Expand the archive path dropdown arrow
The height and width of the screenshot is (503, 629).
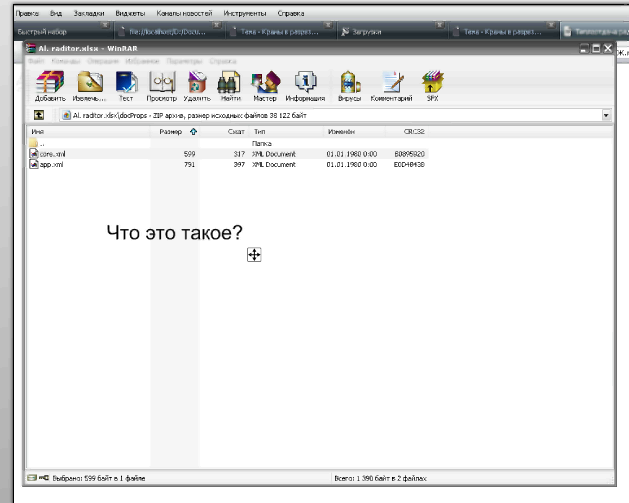606,115
